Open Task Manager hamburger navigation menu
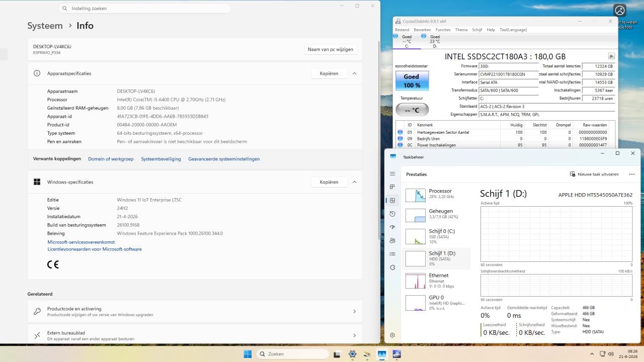Viewport: 644px width, 362px height. coord(392,173)
